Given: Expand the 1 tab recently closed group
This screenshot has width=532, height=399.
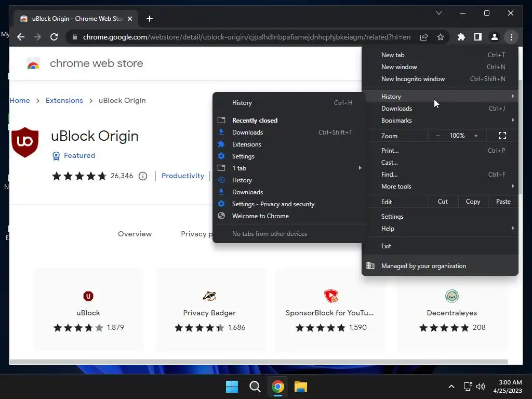Looking at the screenshot, I should click(289, 168).
